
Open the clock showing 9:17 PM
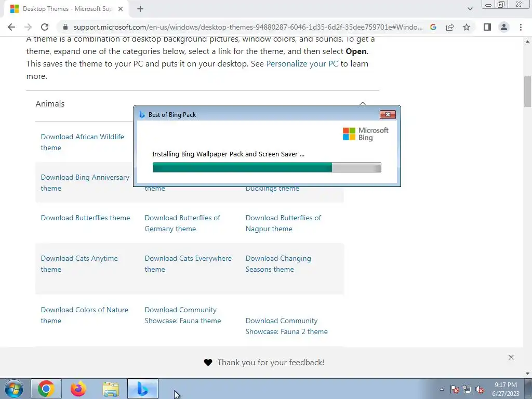[506, 389]
